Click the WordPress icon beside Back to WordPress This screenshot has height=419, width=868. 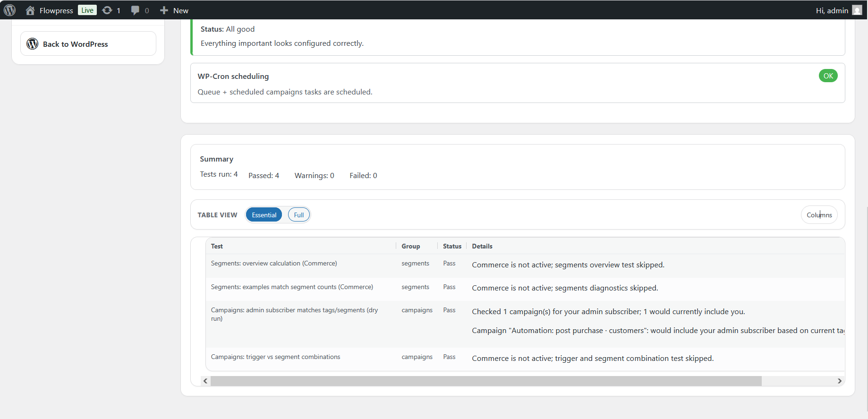(x=32, y=43)
